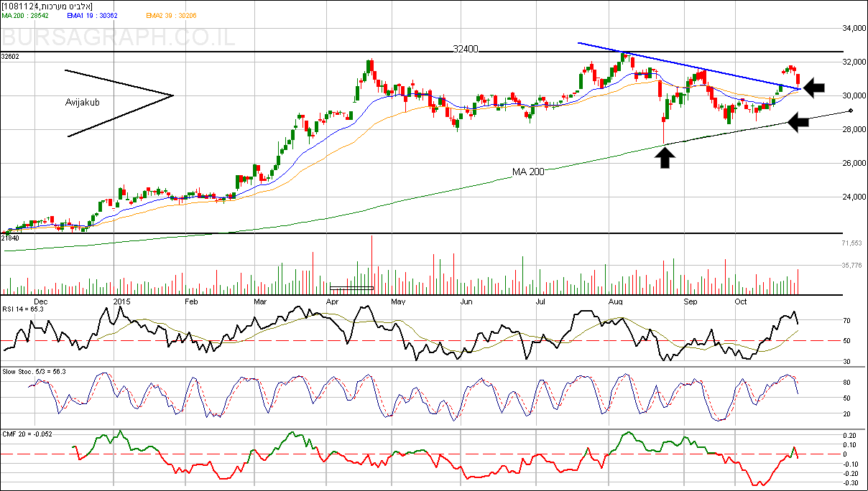Click the last red candlestick on the chart
The width and height of the screenshot is (868, 491).
tap(798, 78)
